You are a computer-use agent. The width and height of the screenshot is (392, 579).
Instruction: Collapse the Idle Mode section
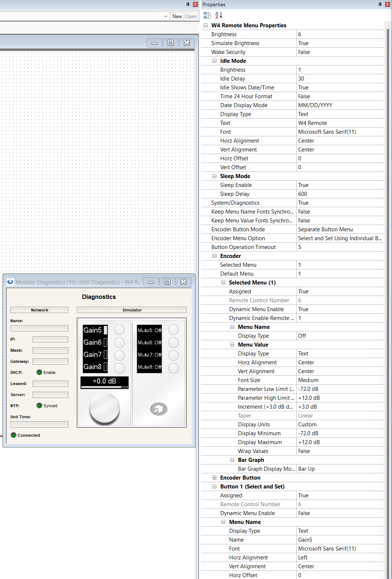(214, 61)
